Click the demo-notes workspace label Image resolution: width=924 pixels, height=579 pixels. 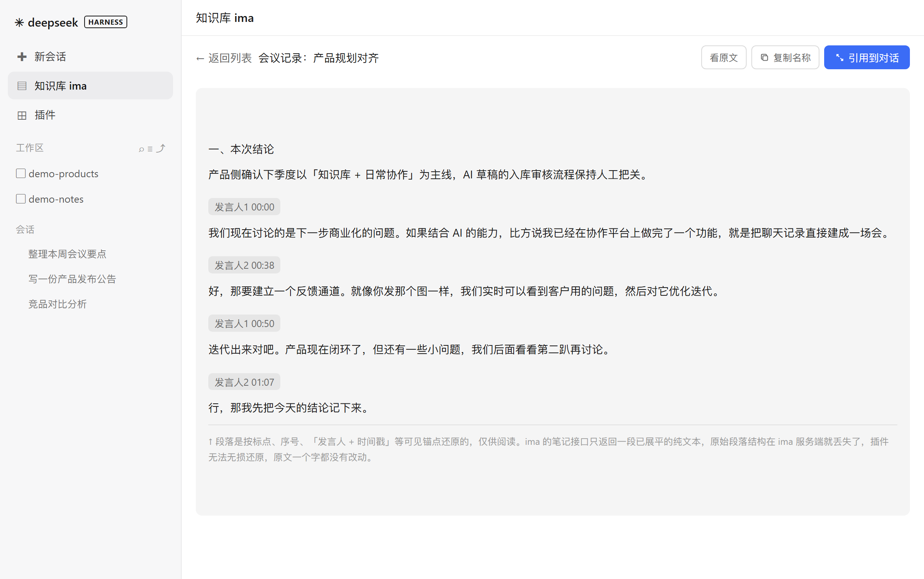56,199
